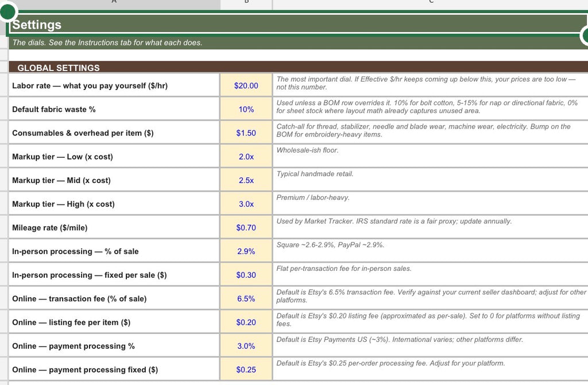Select the 'Markup tier — Mid (x cost)' label
The width and height of the screenshot is (588, 385).
tap(114, 180)
